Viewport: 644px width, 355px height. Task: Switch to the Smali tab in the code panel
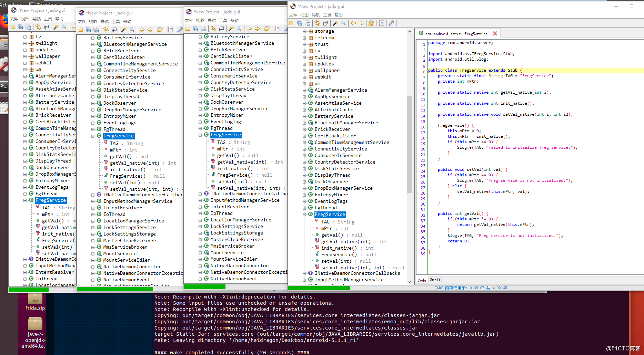click(435, 280)
